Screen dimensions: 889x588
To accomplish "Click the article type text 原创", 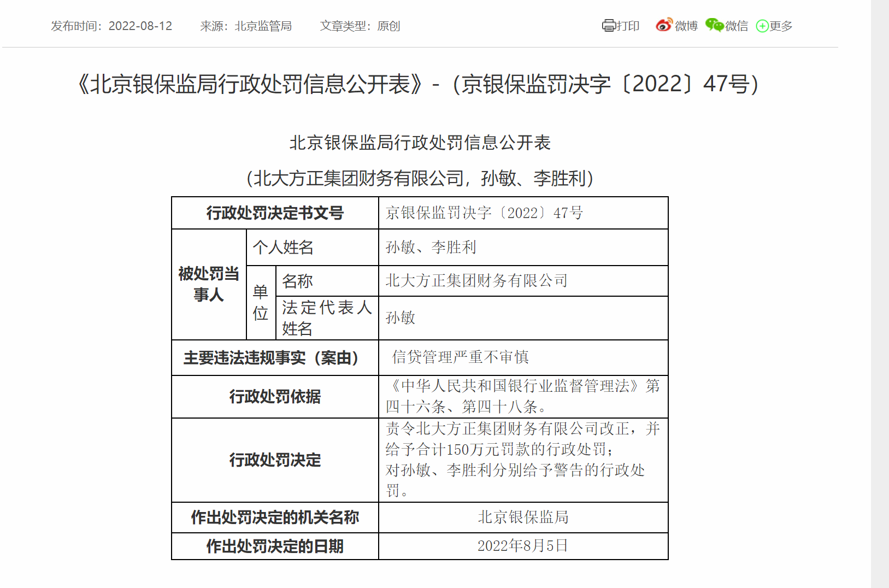I will coord(388,26).
